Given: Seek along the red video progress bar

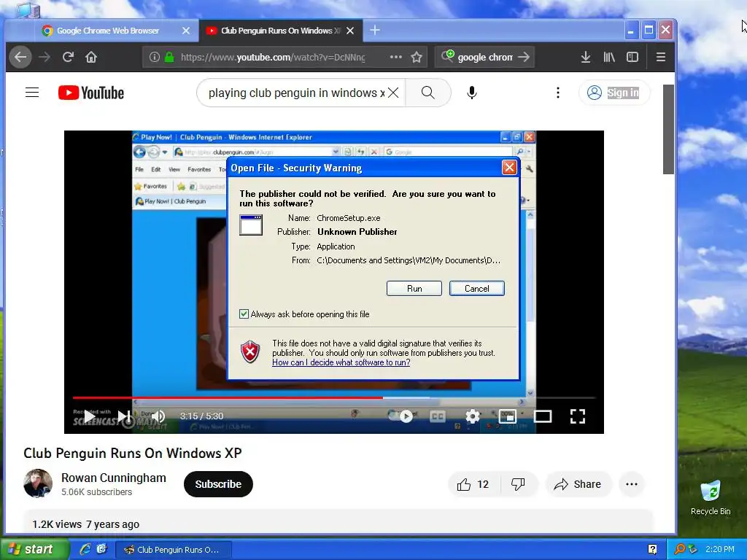Looking at the screenshot, I should [x=333, y=397].
